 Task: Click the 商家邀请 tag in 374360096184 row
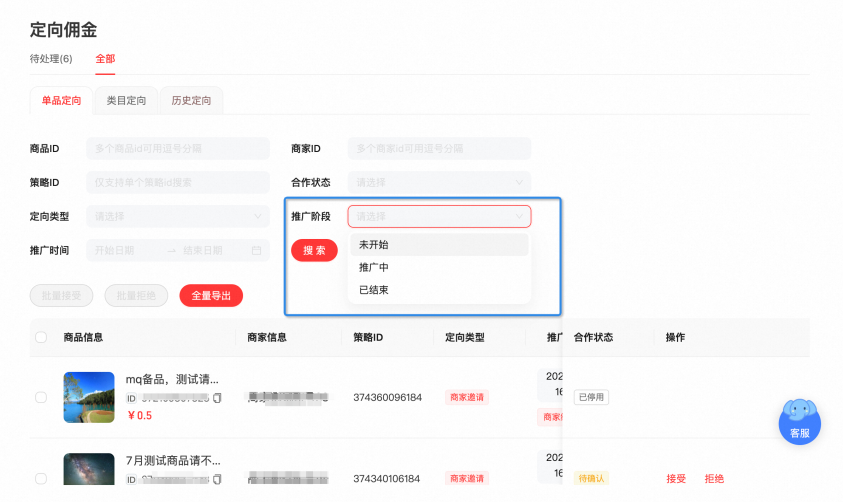[x=467, y=397]
